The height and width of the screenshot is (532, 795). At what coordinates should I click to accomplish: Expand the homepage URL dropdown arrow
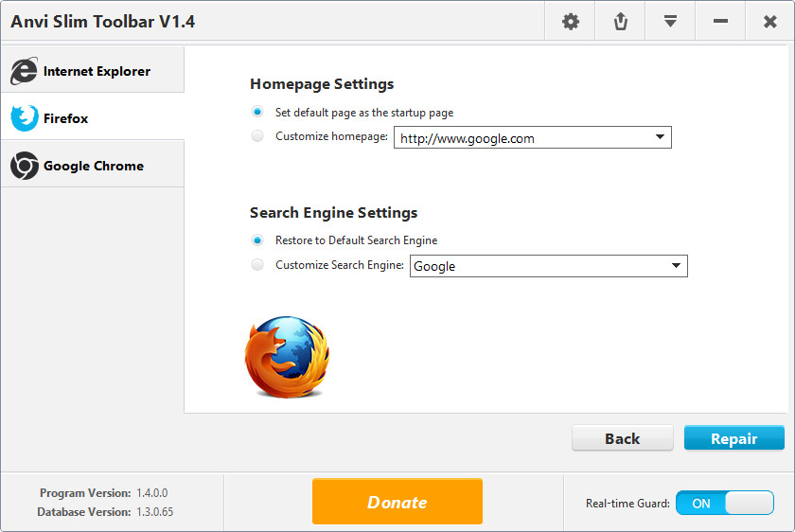point(660,137)
